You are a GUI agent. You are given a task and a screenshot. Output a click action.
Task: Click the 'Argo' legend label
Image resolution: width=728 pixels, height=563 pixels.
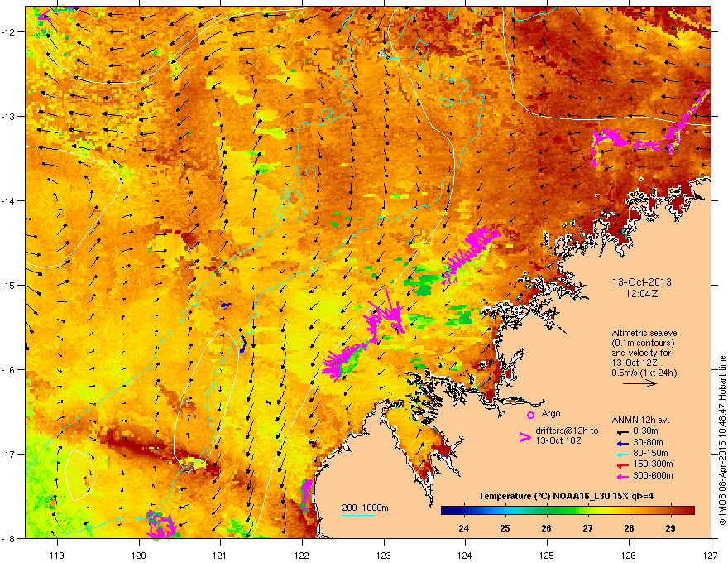click(551, 413)
